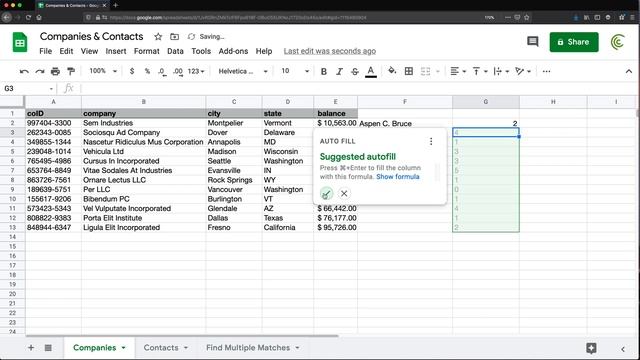Viewport: 640px width, 360px height.
Task: Open the Help menu
Action: coord(264,51)
